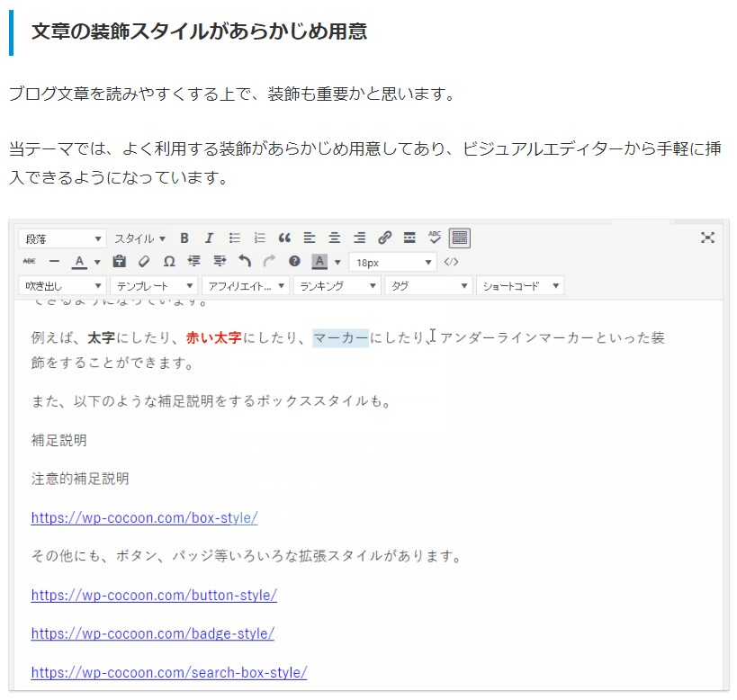This screenshot has width=737, height=700.
Task: Click the red 赤い太字 text
Action: [214, 337]
